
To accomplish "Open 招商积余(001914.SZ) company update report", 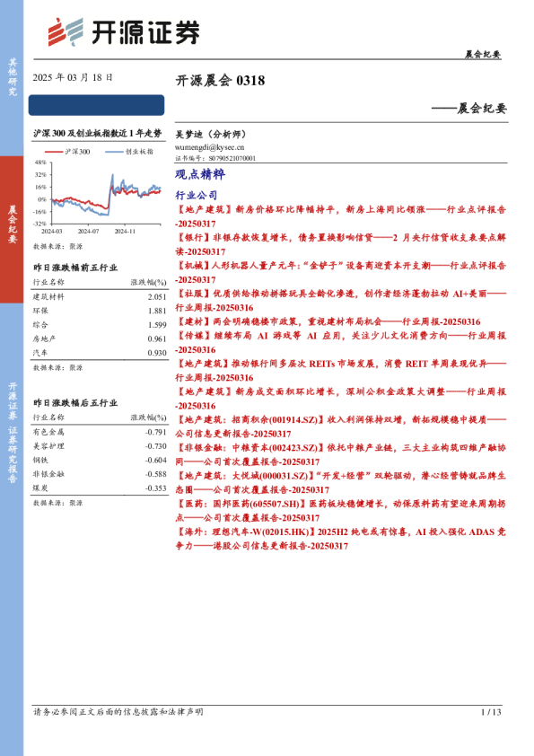I will coord(340,426).
